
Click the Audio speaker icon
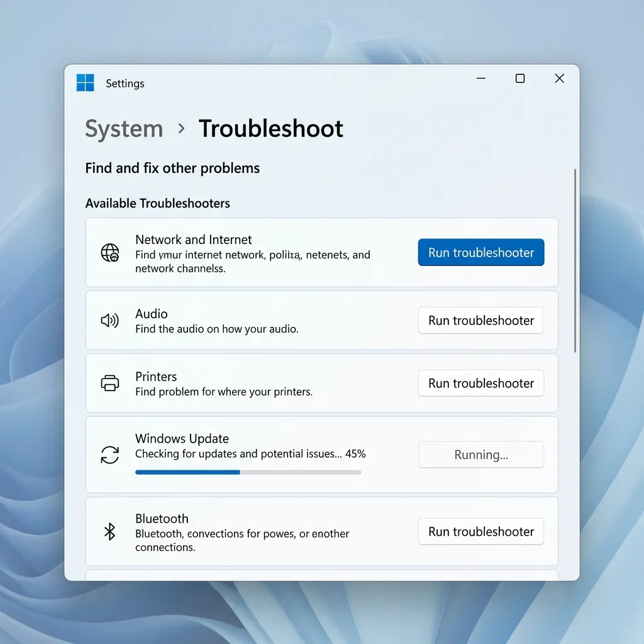109,320
